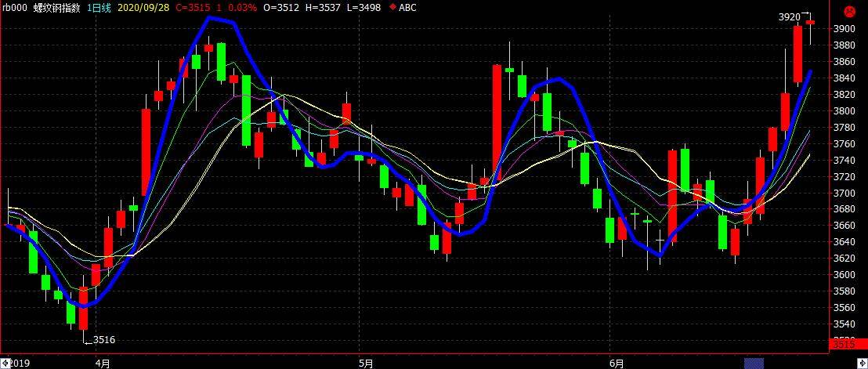
Task: Click the 3900 price axis label
Action: pos(845,29)
